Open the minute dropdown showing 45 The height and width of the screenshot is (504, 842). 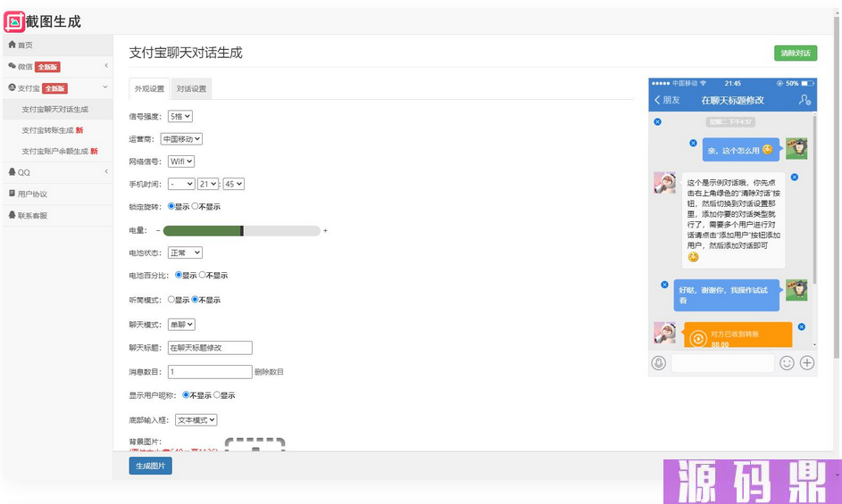point(234,184)
